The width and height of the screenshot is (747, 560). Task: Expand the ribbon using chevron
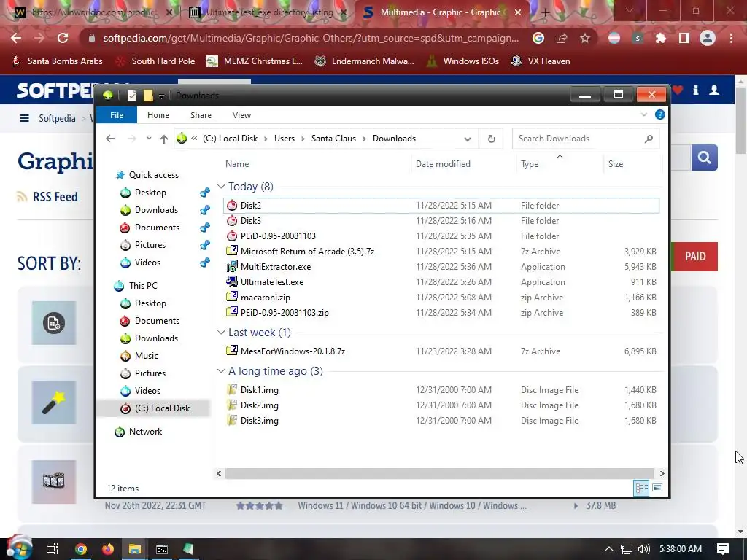point(643,114)
